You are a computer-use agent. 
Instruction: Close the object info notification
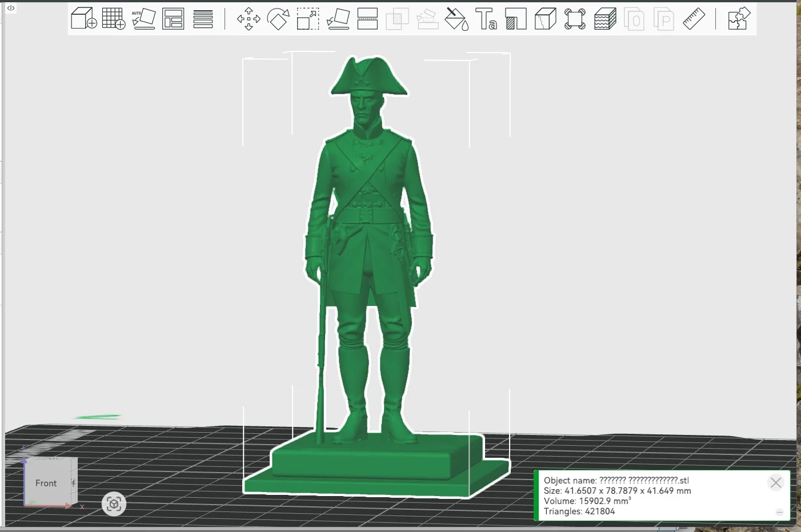(775, 483)
